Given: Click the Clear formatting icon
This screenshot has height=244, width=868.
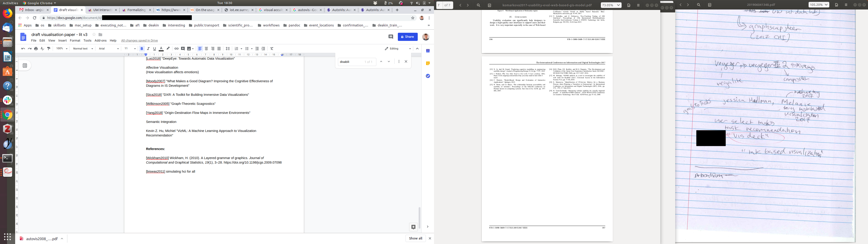Looking at the screenshot, I should coord(272,49).
